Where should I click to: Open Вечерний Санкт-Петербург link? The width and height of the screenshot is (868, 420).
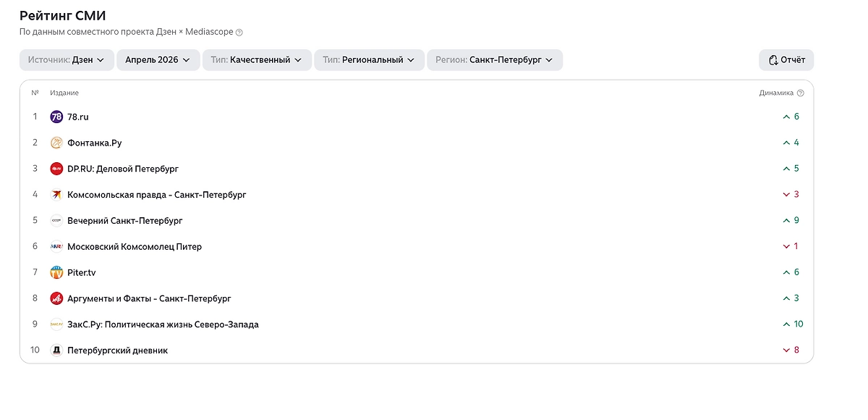[x=125, y=221]
